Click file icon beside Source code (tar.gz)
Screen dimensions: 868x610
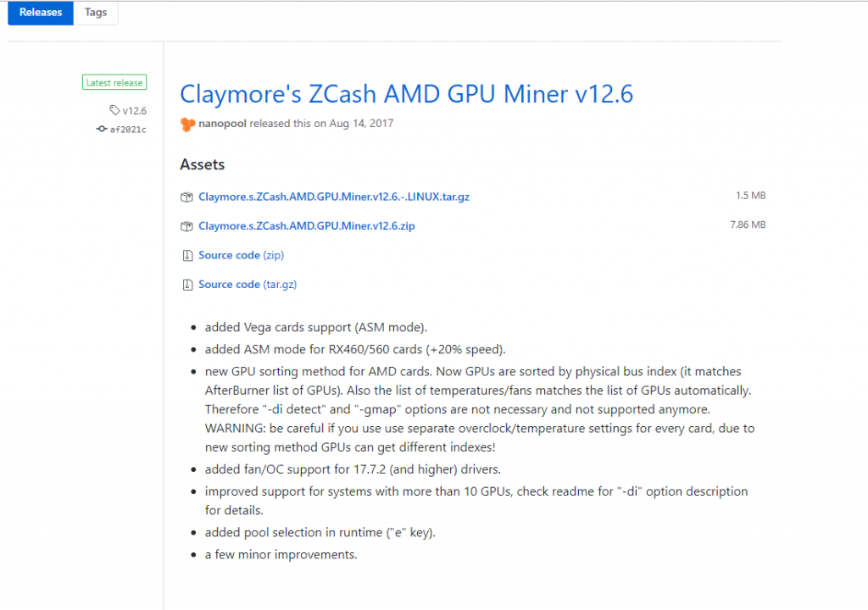click(186, 285)
